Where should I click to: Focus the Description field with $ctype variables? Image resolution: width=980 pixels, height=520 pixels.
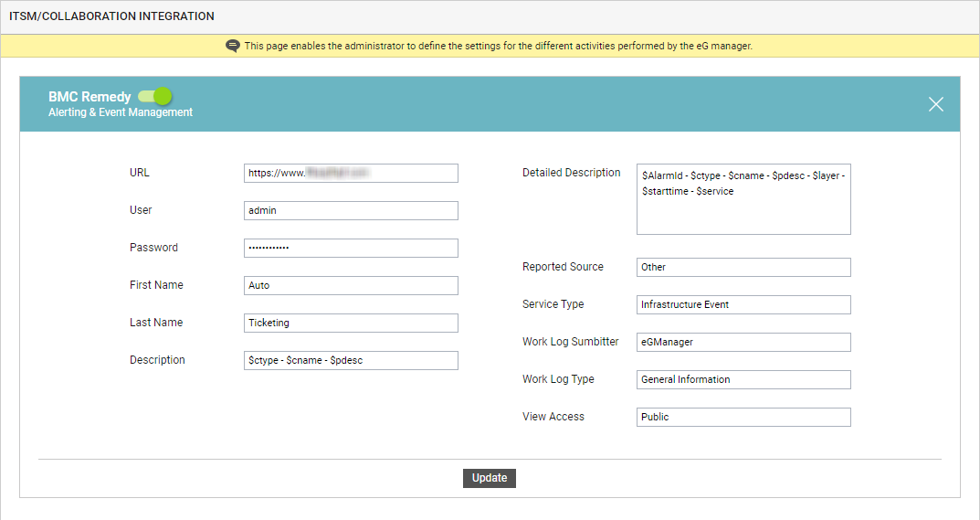click(351, 360)
